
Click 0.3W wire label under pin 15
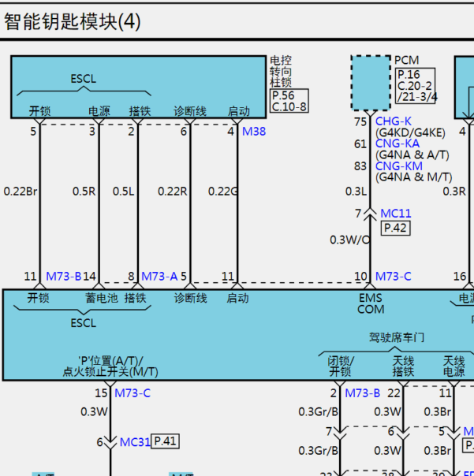(94, 412)
